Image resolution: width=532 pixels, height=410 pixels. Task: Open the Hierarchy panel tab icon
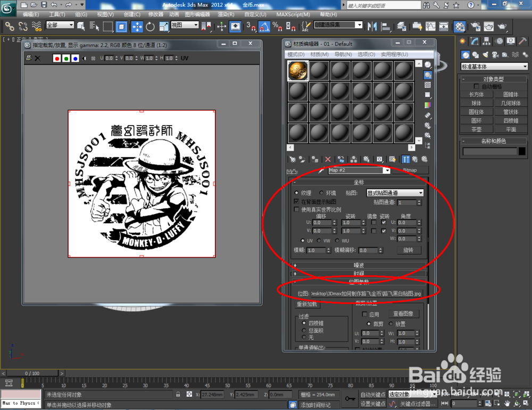(487, 41)
